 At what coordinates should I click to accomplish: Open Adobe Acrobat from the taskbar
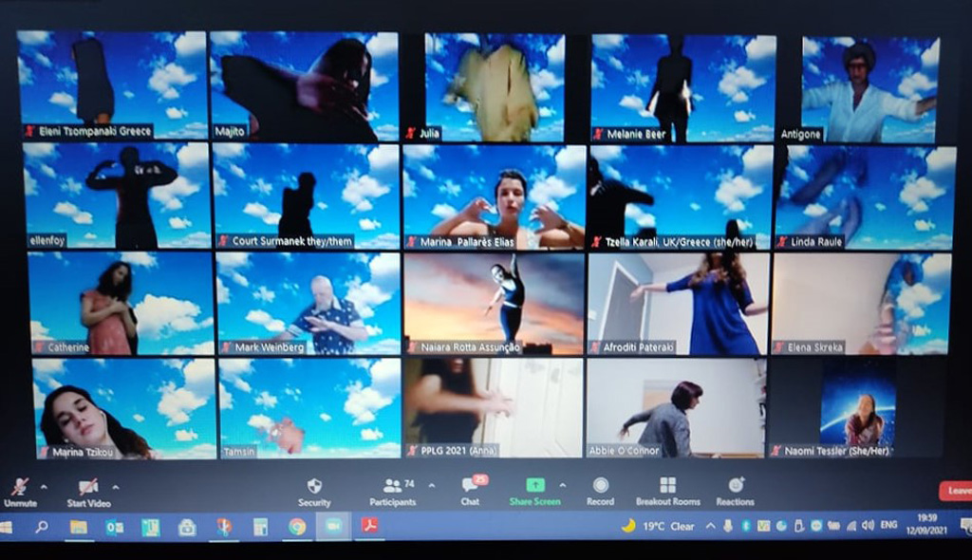[370, 526]
